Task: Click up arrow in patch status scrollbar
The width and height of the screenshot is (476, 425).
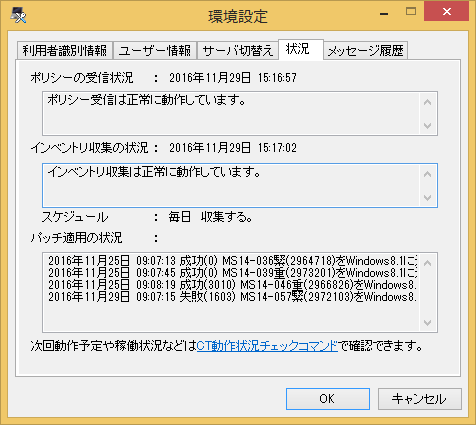Action: [428, 263]
